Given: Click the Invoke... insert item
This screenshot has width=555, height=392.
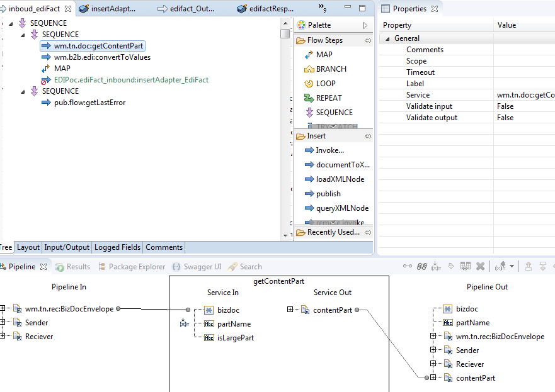Looking at the screenshot, I should click(324, 150).
